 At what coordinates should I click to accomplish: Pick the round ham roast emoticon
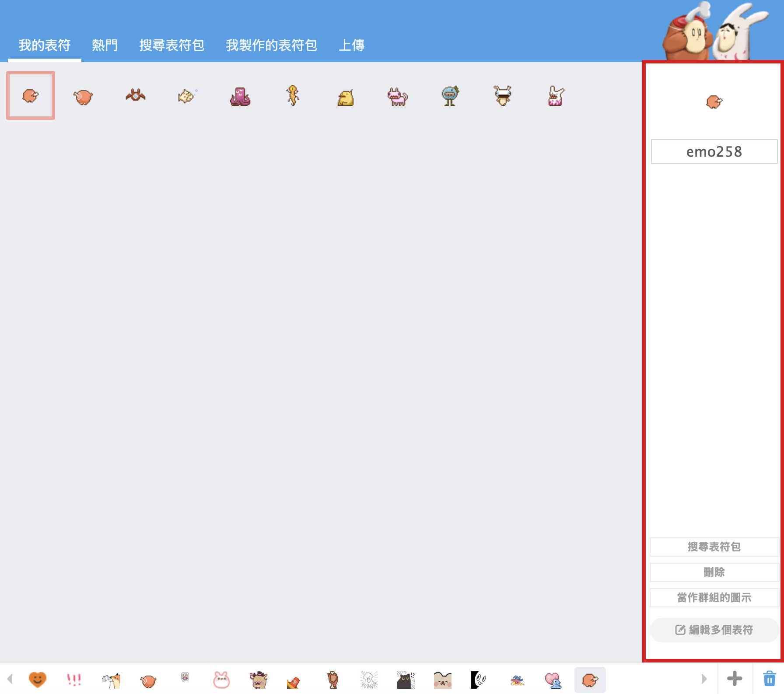83,96
